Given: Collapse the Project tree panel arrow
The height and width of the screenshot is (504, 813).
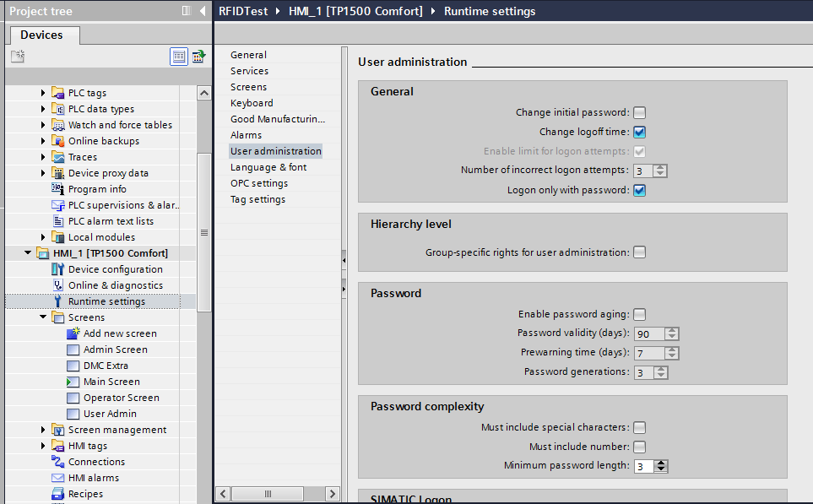Looking at the screenshot, I should click(203, 11).
